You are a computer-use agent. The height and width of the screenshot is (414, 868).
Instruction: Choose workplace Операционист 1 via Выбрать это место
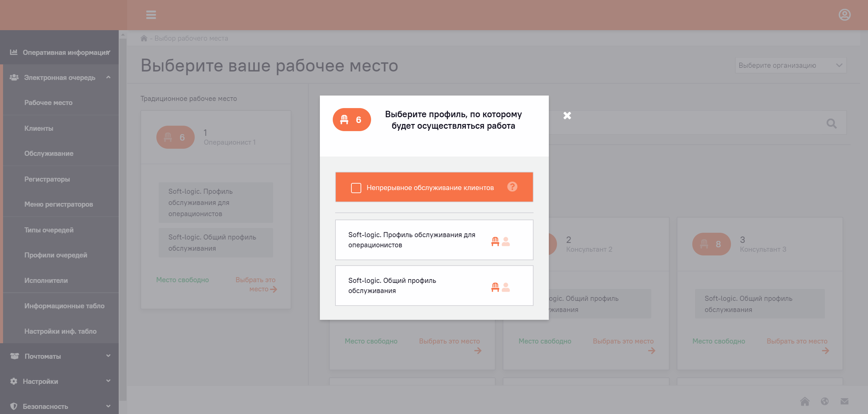tap(256, 285)
